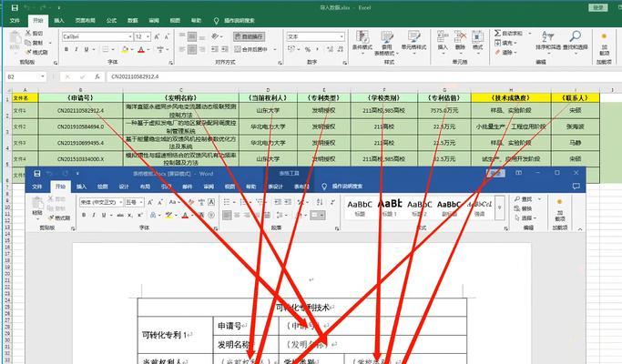Image resolution: width=622 pixels, height=364 pixels.
Task: Apply the 标题 2 style in Word gallery
Action: pos(419,207)
